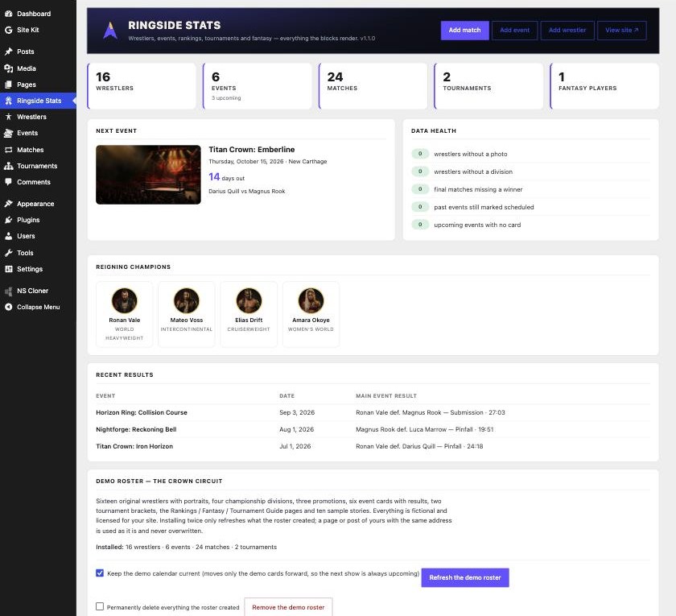Screen dimensions: 676x616
Task: Click the Events ticket icon
Action: point(8,133)
